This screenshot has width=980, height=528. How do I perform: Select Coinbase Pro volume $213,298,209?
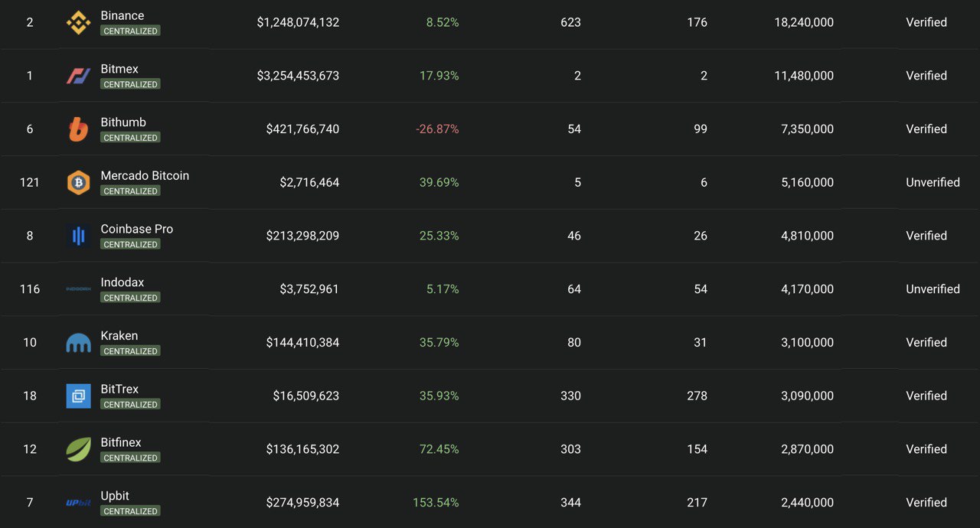pyautogui.click(x=302, y=236)
